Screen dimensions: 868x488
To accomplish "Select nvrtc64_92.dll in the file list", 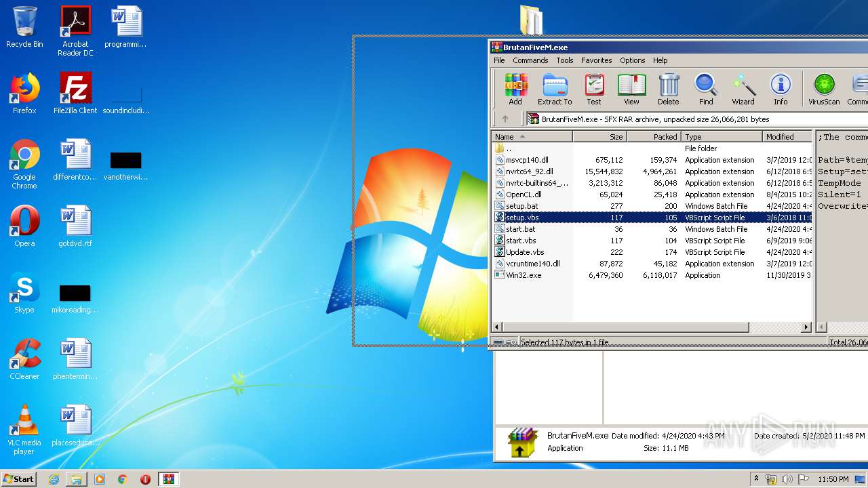I will tap(652, 171).
